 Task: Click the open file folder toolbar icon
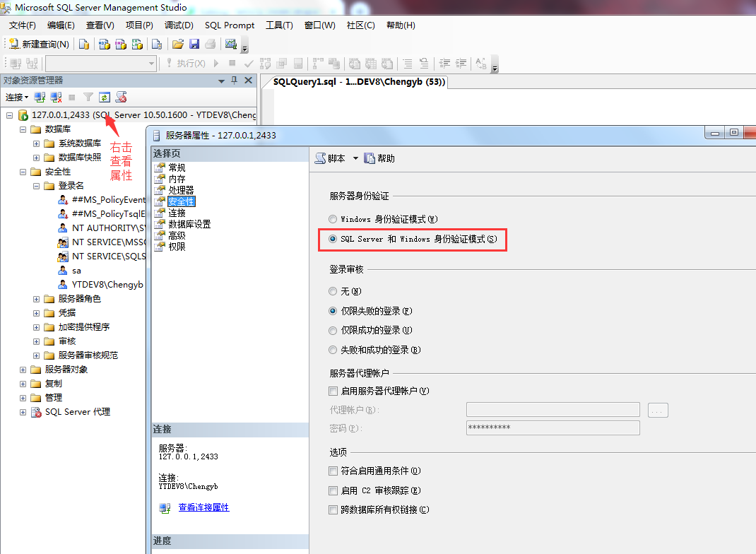pos(178,45)
